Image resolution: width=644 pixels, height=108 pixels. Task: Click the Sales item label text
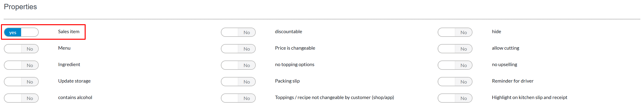coord(68,31)
